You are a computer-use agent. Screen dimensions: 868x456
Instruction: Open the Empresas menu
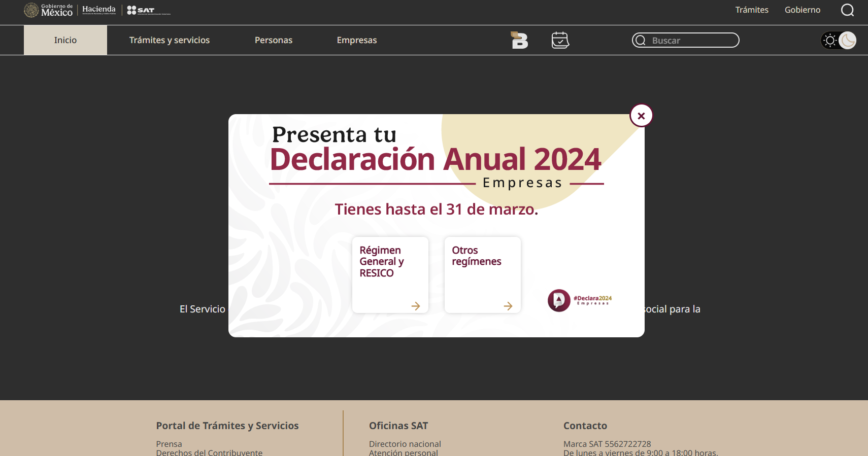pos(357,40)
